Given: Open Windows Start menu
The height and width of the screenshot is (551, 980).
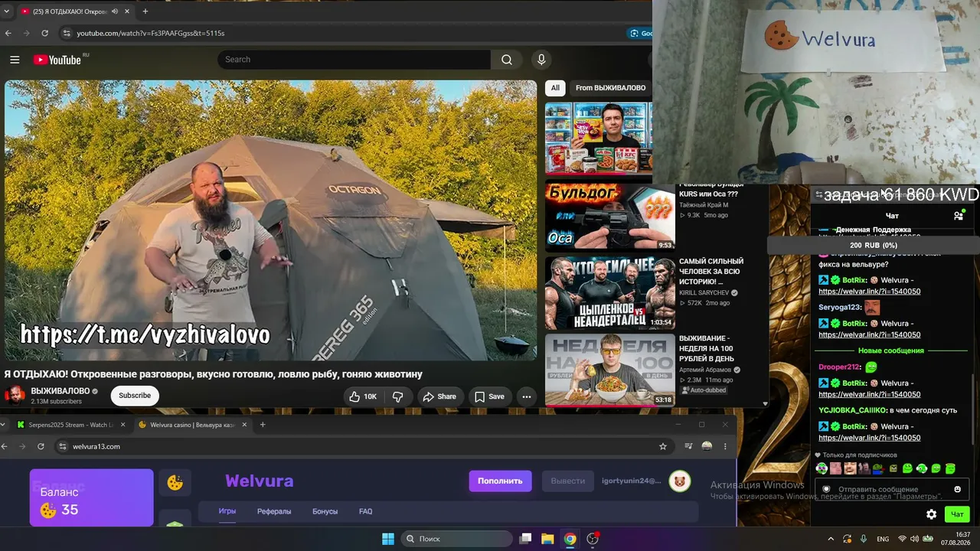Looking at the screenshot, I should coord(388,539).
